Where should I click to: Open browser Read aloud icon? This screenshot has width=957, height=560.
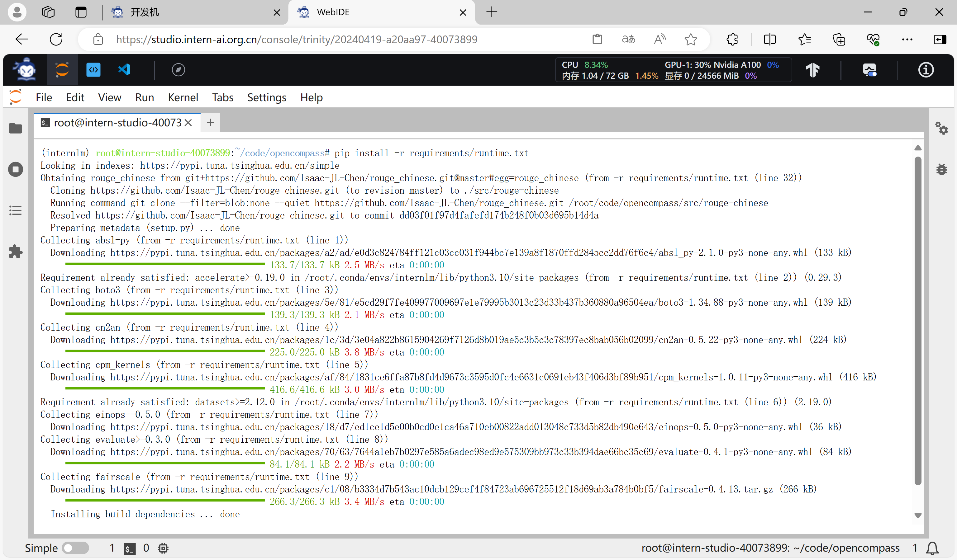659,39
